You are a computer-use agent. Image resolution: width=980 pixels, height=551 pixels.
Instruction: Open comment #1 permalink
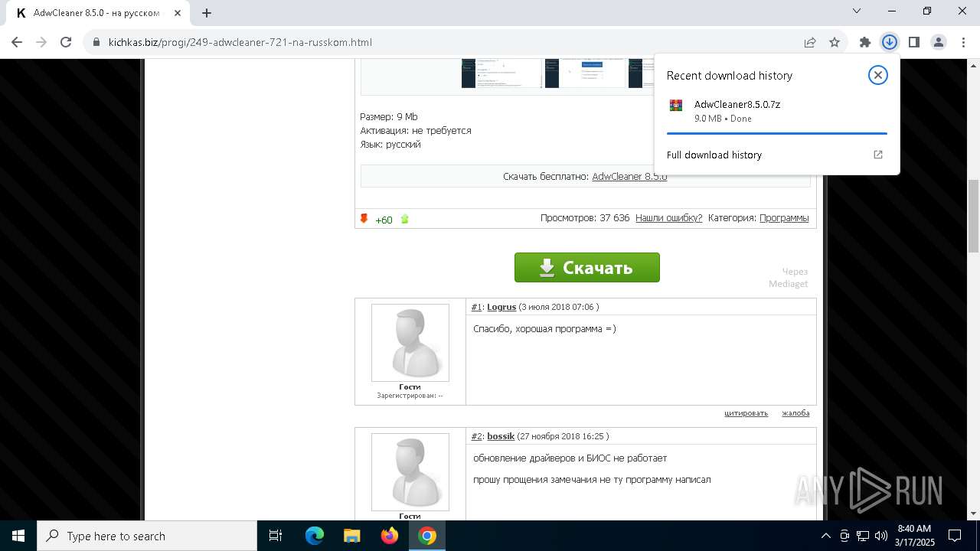coord(476,307)
